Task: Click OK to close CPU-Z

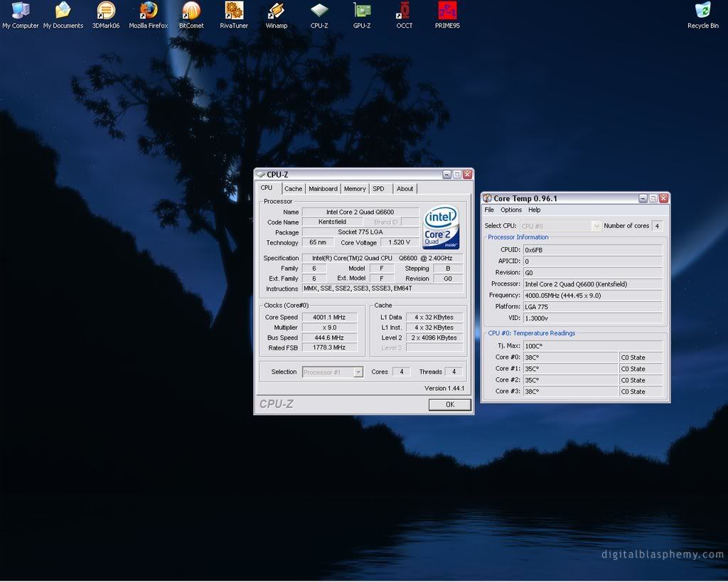Action: coord(450,404)
